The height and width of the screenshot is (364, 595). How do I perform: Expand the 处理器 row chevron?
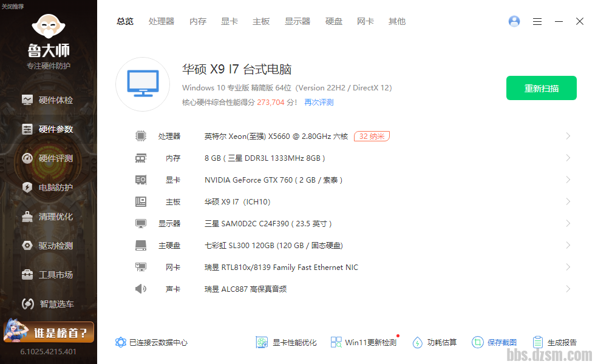(568, 136)
